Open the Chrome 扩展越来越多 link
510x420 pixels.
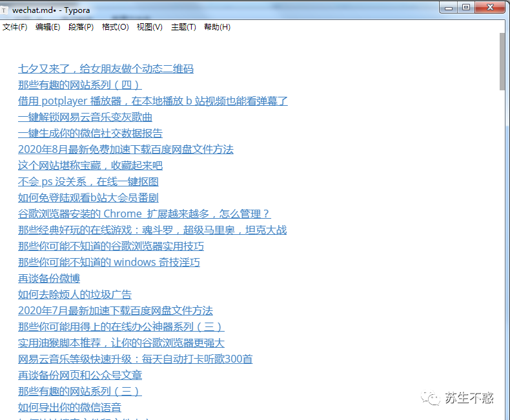pyautogui.click(x=145, y=214)
